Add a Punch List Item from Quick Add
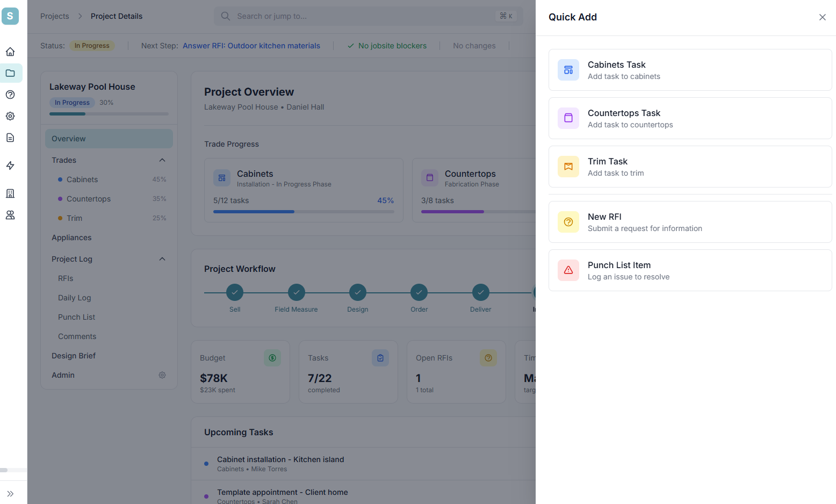 click(690, 270)
